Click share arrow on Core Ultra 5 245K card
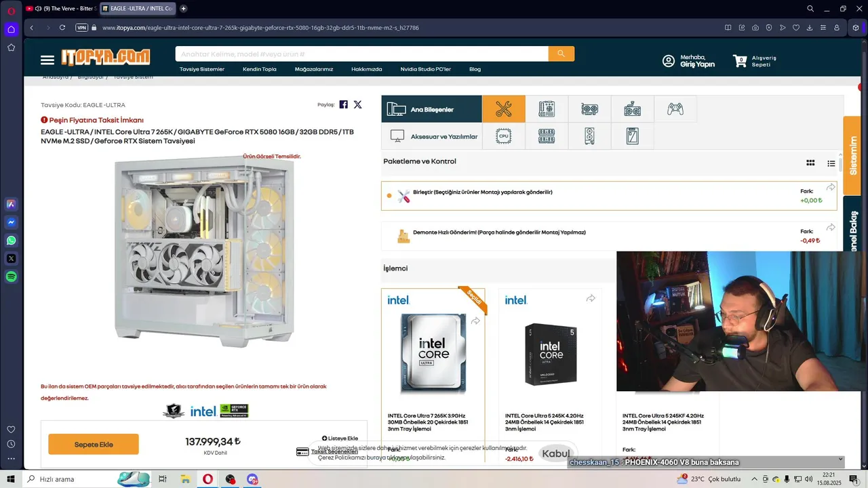 [591, 298]
